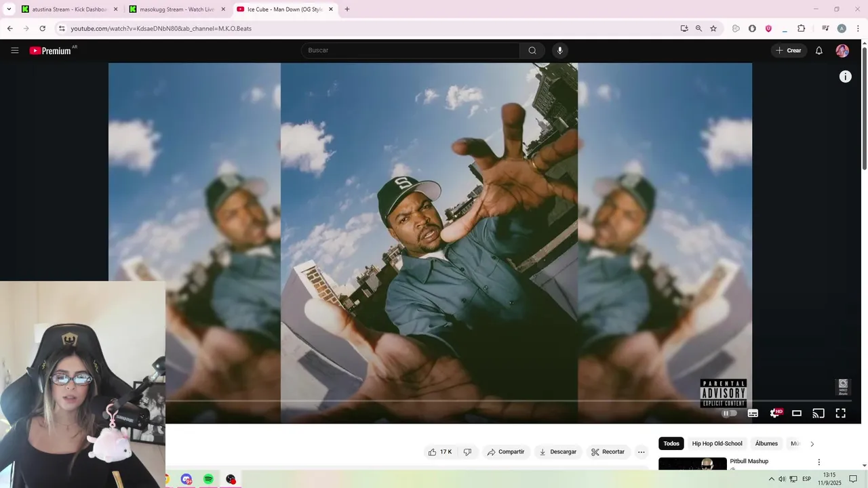Switch to masokugg Stream tab
The image size is (868, 488).
tap(177, 9)
